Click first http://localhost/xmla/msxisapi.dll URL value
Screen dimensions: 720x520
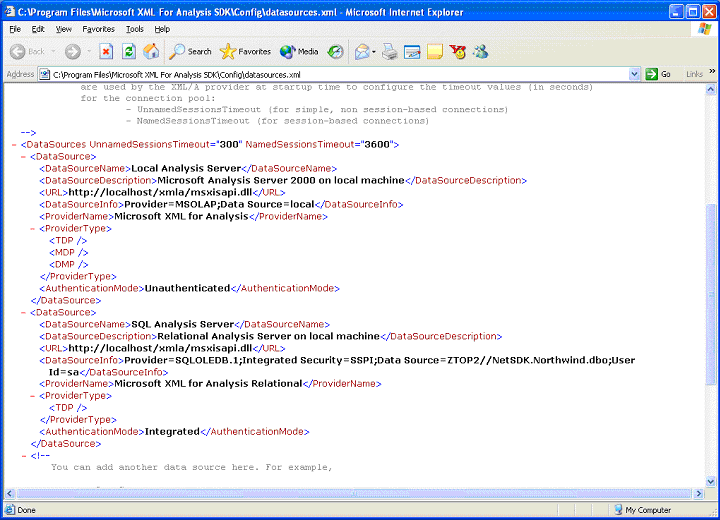click(x=160, y=192)
